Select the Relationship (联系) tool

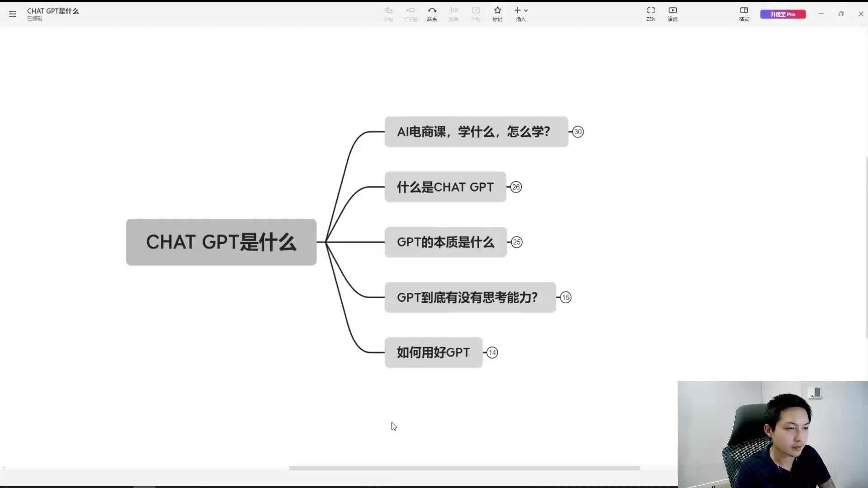click(x=432, y=14)
